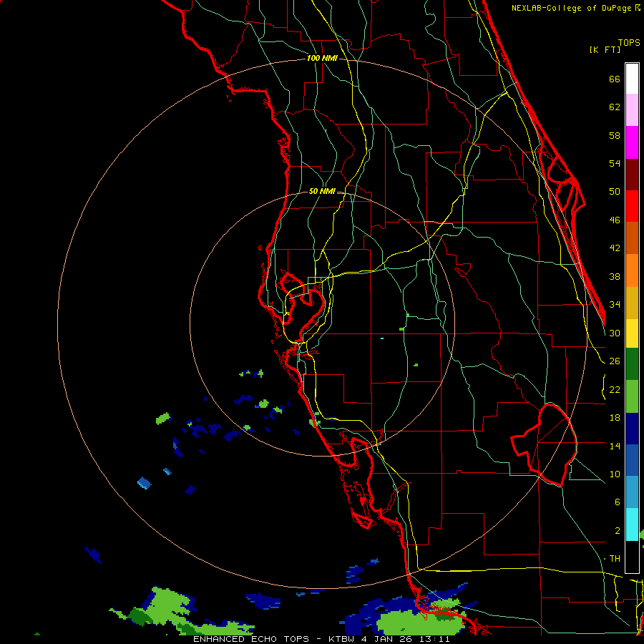Click legend value 34
Viewport: 644px width, 644px height.
pos(615,304)
